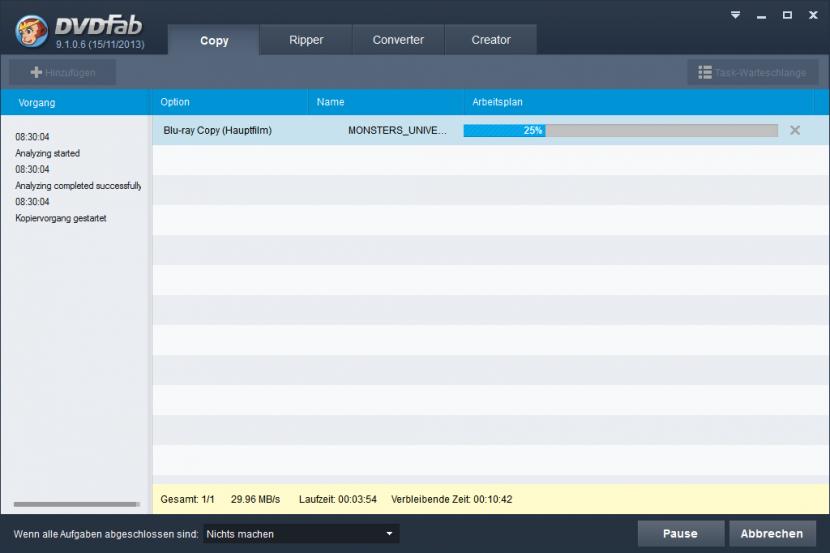Screen dimensions: 830x553
Task: Click the 25% progress bar
Action: click(x=620, y=131)
